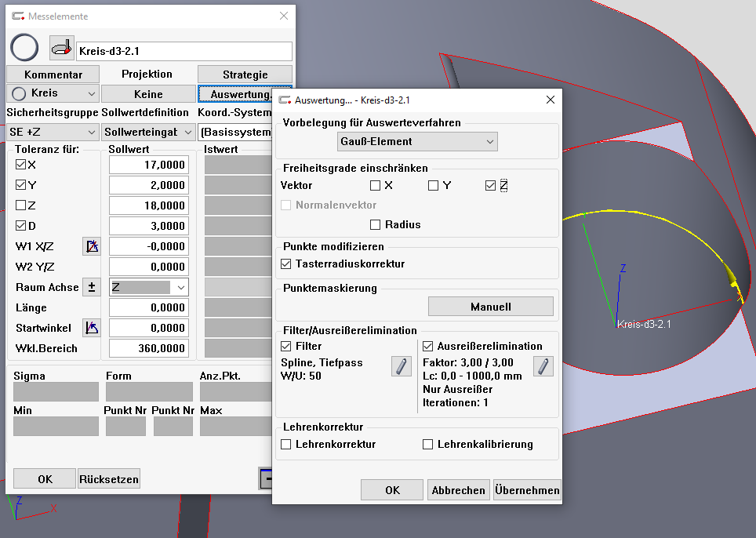Expand the Sicherheitsgruppe SE +Z dropdown
This screenshot has height=538, width=756.
53,133
